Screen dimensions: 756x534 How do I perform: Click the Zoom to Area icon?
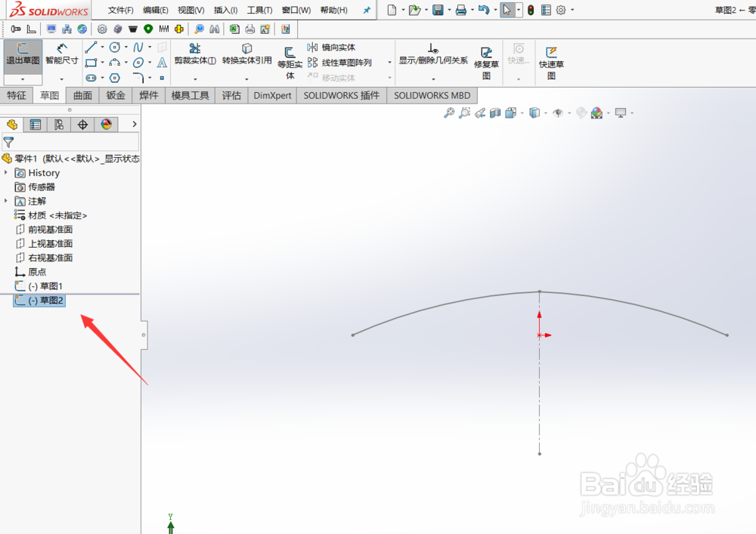[464, 113]
